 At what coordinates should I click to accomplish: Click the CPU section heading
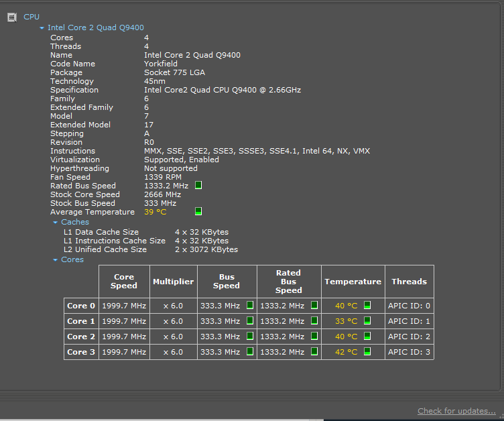click(x=31, y=17)
